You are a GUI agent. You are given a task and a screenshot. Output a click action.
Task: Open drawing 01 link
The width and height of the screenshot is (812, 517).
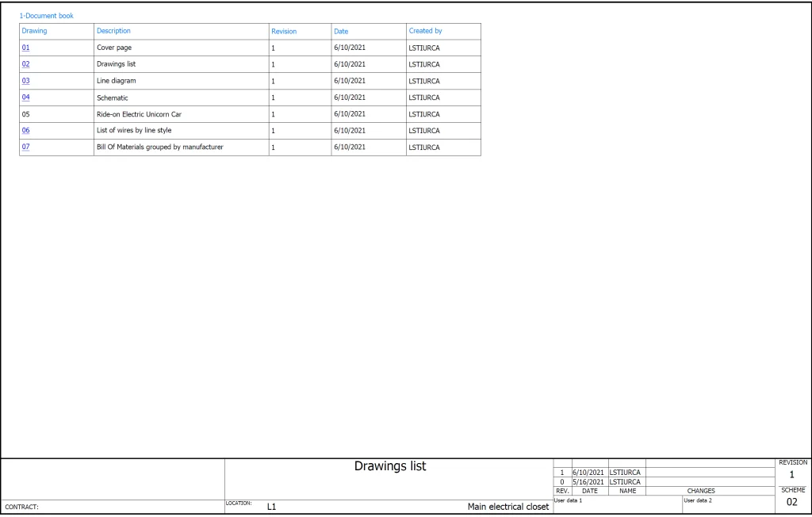[25, 48]
